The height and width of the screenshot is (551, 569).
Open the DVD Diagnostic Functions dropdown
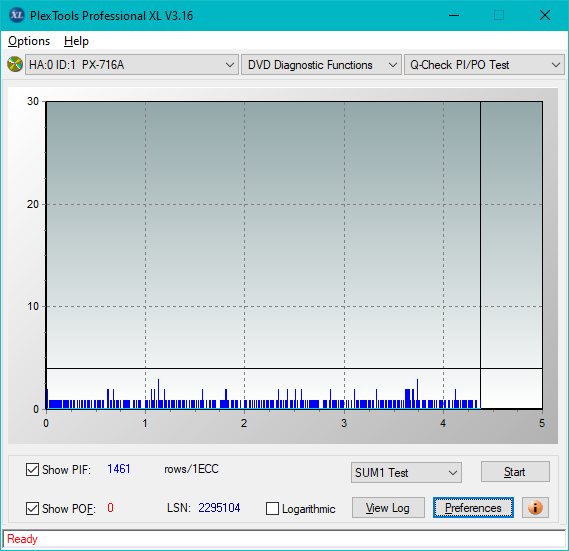coord(321,65)
